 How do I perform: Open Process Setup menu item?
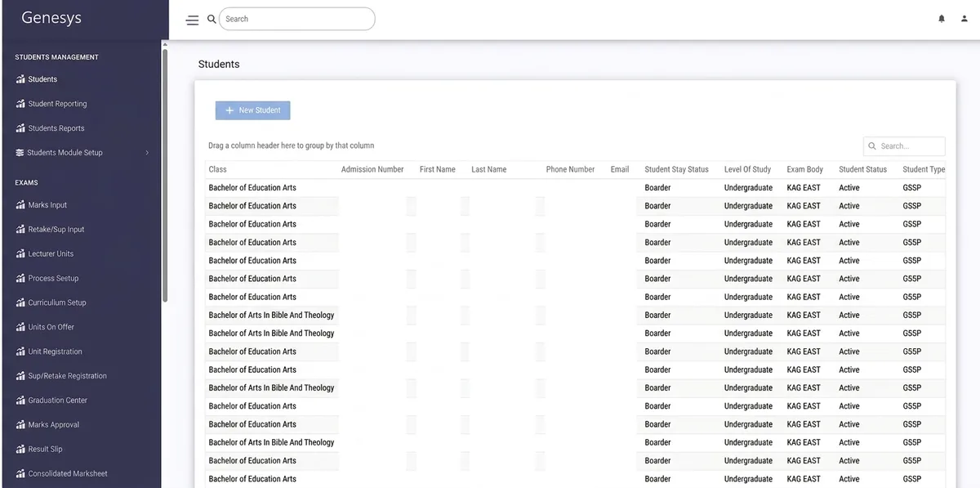point(53,279)
